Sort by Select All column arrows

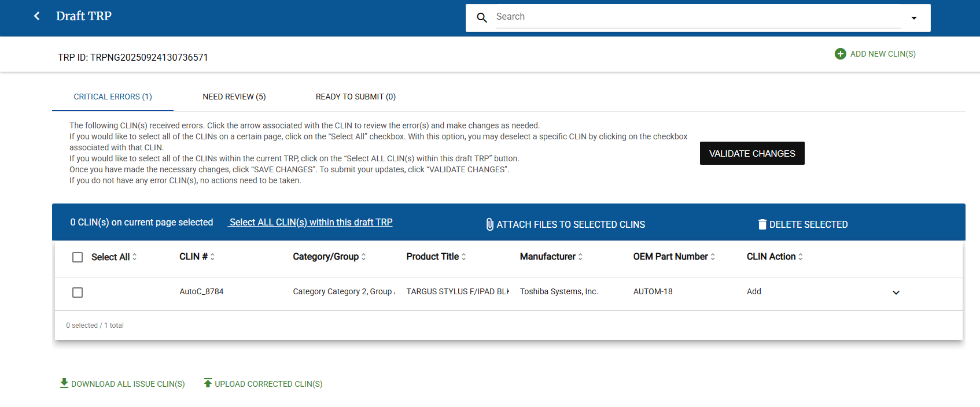coord(135,257)
